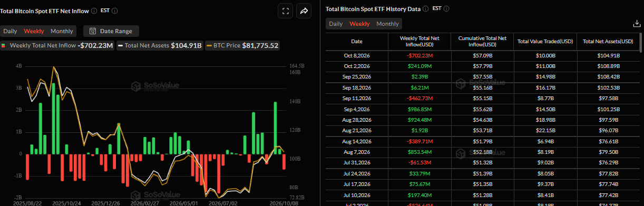Click the $986.85M weekly inflow value
Viewport: 644px width, 206px height.
coord(419,109)
